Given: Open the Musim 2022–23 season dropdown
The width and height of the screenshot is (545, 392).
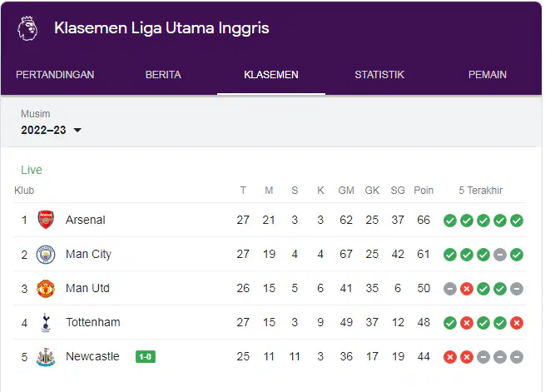Looking at the screenshot, I should point(51,130).
